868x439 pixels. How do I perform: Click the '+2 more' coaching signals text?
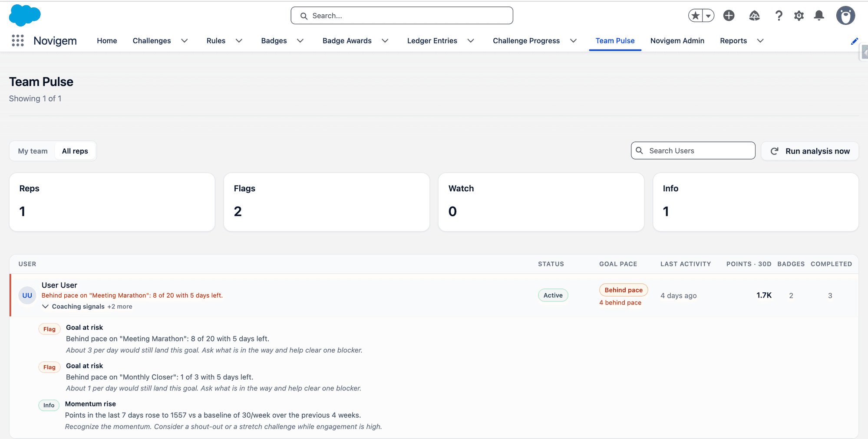pos(120,306)
